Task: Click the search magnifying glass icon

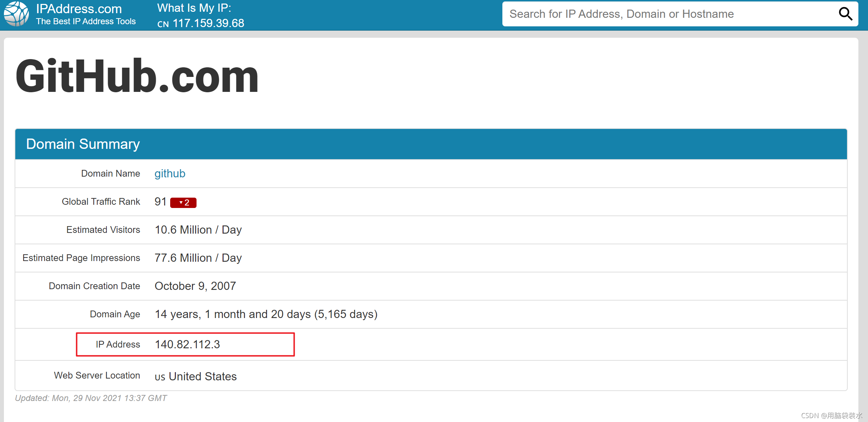Action: [845, 14]
